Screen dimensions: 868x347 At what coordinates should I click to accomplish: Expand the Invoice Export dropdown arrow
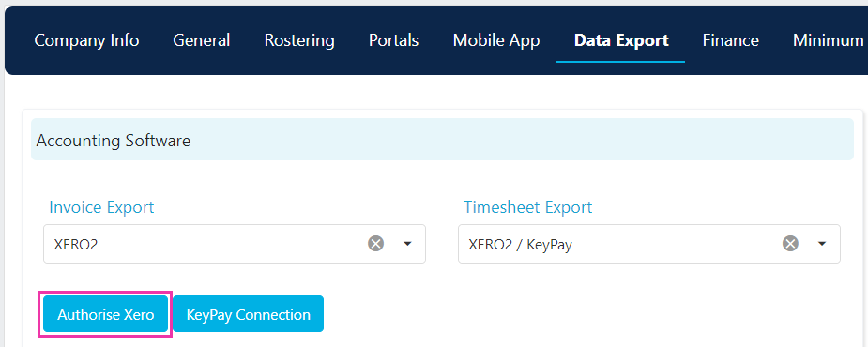pyautogui.click(x=407, y=244)
